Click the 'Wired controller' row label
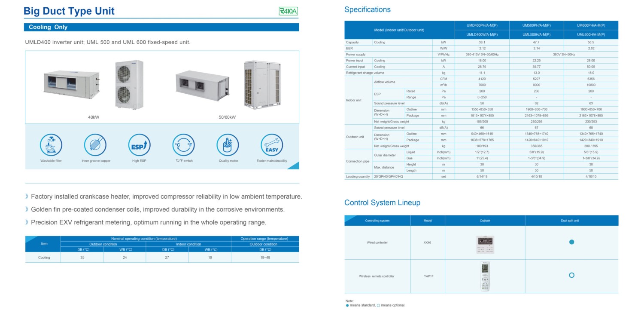 click(377, 242)
